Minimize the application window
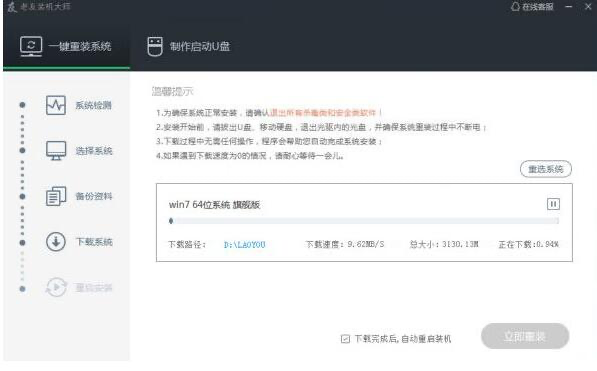597x371 pixels. point(569,7)
